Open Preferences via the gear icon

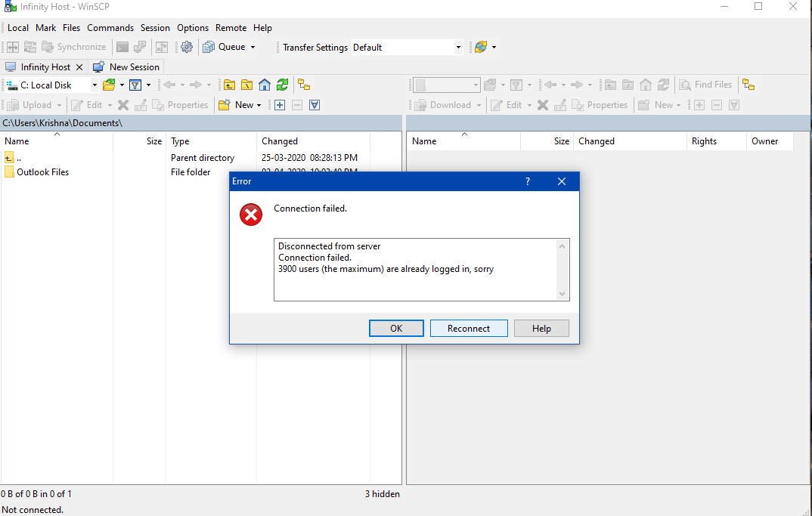coord(187,47)
